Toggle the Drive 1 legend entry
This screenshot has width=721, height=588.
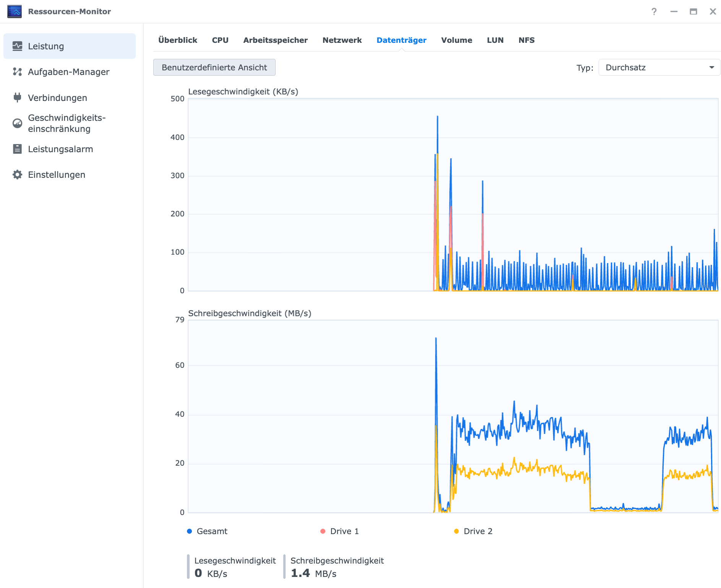tap(339, 531)
